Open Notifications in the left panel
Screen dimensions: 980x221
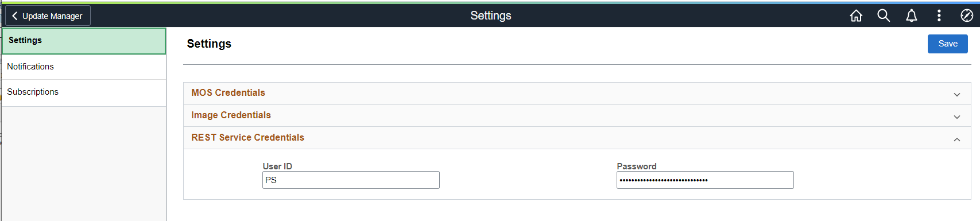coord(84,67)
